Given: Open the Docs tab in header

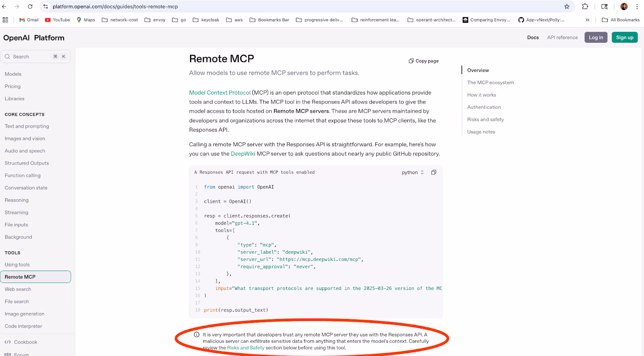Looking at the screenshot, I should click(x=533, y=37).
